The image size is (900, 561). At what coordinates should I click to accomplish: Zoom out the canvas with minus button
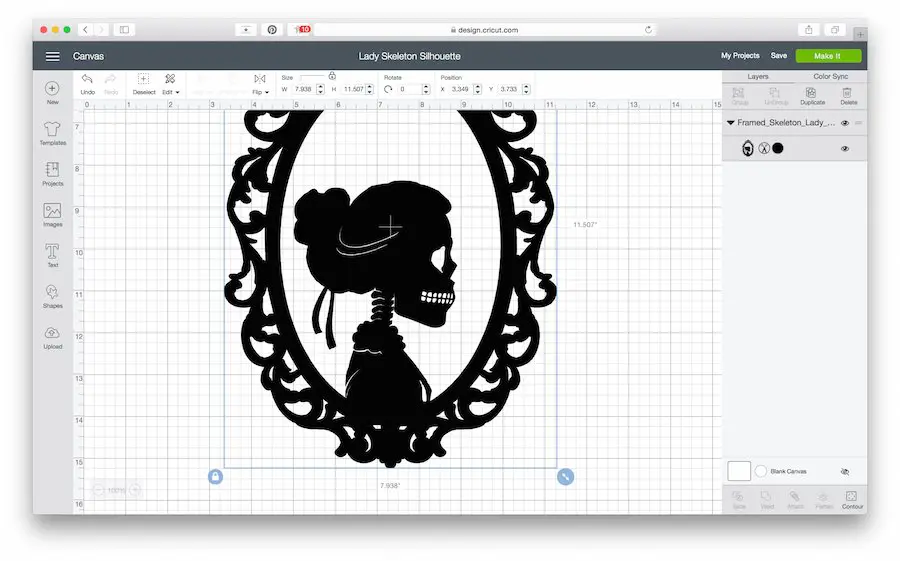click(x=99, y=490)
